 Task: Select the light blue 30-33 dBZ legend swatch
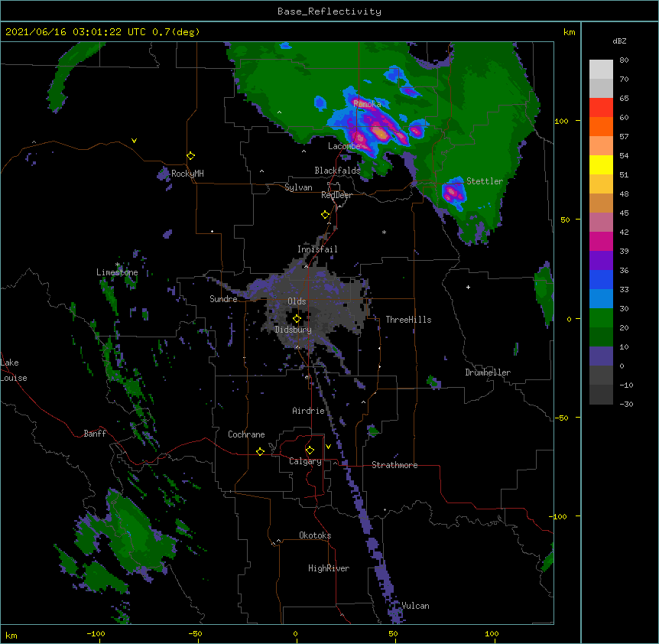pos(601,299)
